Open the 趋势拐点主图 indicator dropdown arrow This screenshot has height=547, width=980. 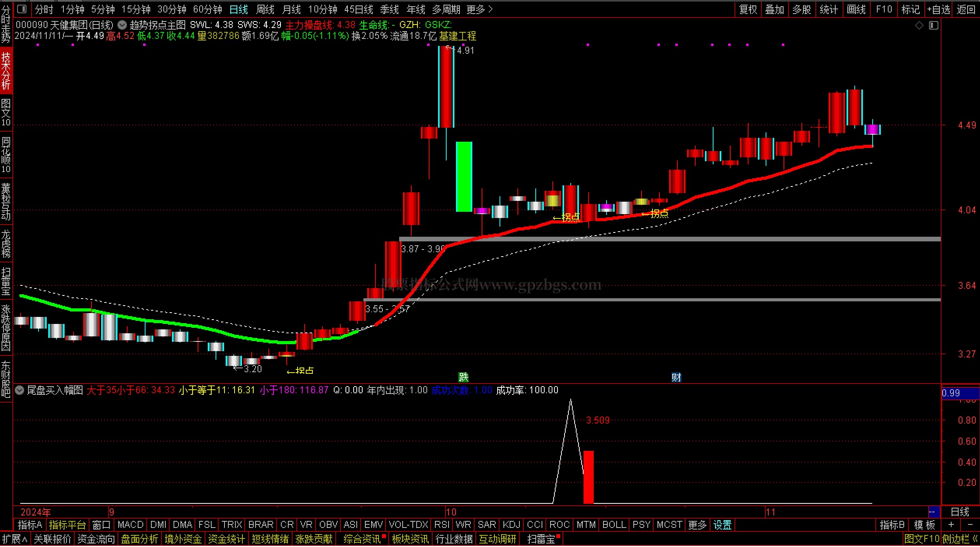point(122,25)
